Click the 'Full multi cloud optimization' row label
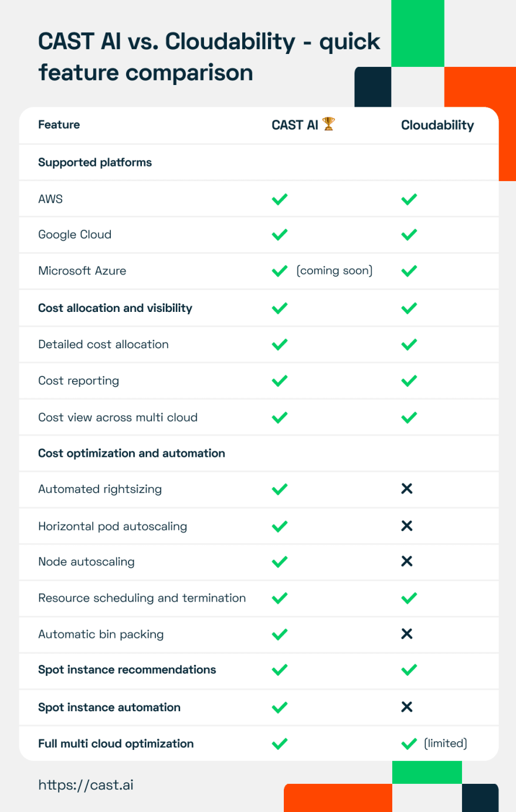Screen dimensions: 516x812 (x=116, y=743)
